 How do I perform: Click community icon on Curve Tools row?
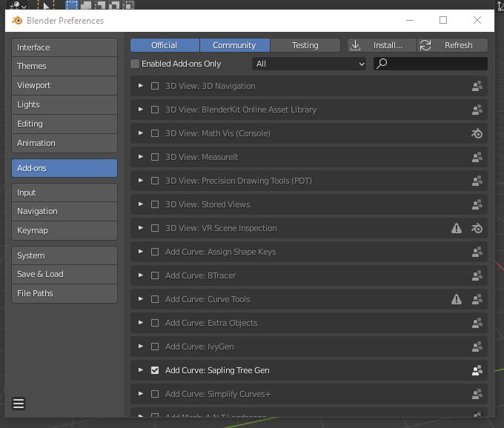pyautogui.click(x=477, y=299)
